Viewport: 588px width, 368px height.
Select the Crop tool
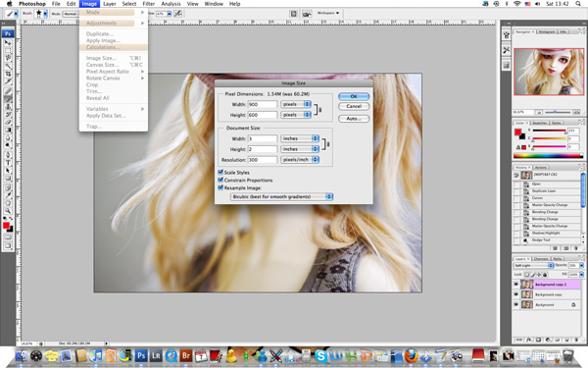click(8, 74)
